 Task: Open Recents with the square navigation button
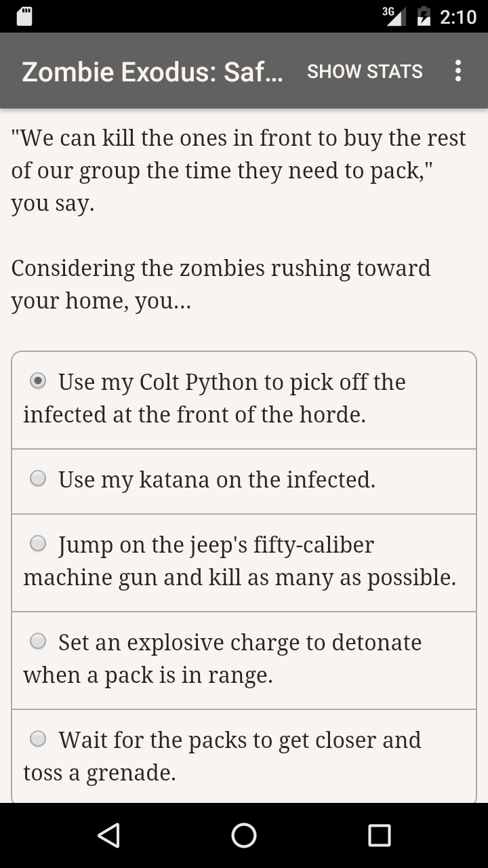[380, 835]
